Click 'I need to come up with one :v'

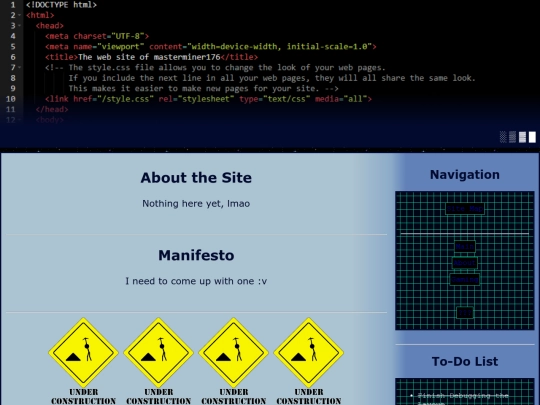[196, 281]
